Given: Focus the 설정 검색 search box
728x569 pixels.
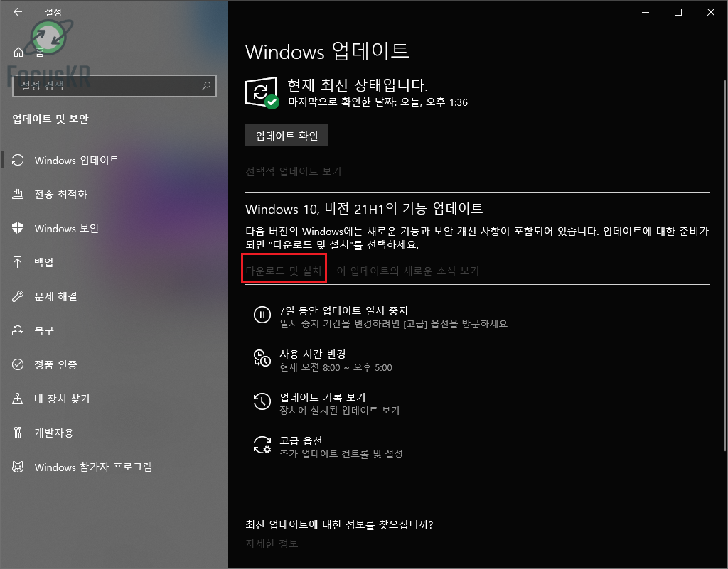Looking at the screenshot, I should point(114,86).
